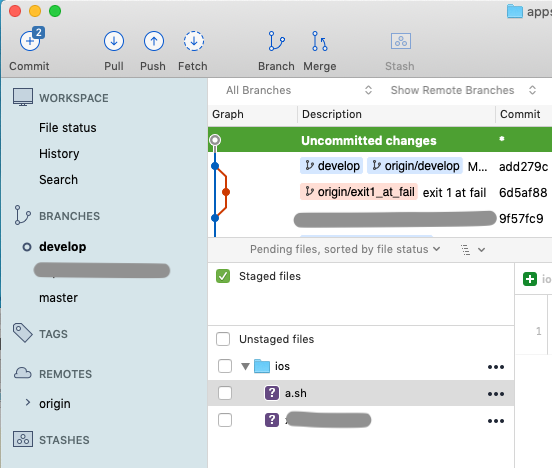Click the Commit column header

tap(520, 114)
